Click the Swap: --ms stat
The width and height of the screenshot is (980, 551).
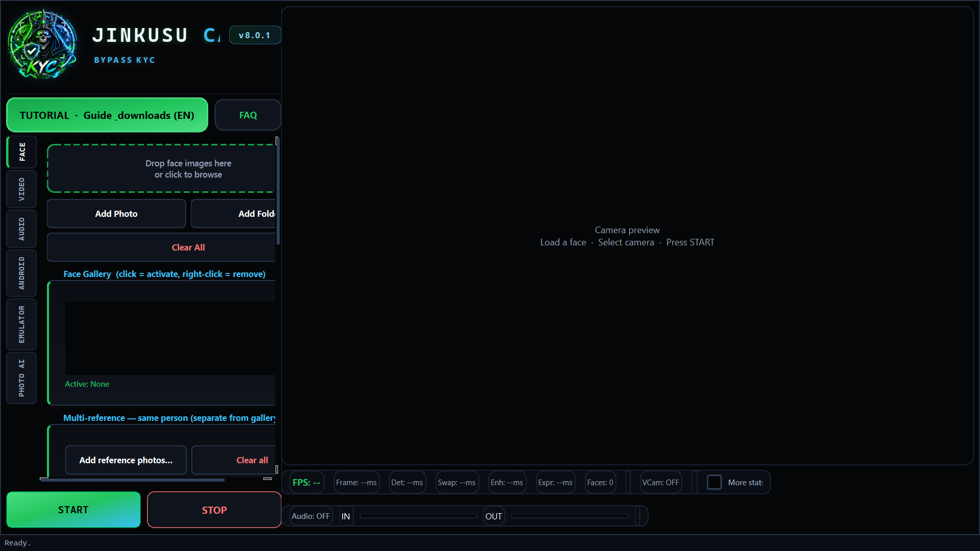click(457, 483)
